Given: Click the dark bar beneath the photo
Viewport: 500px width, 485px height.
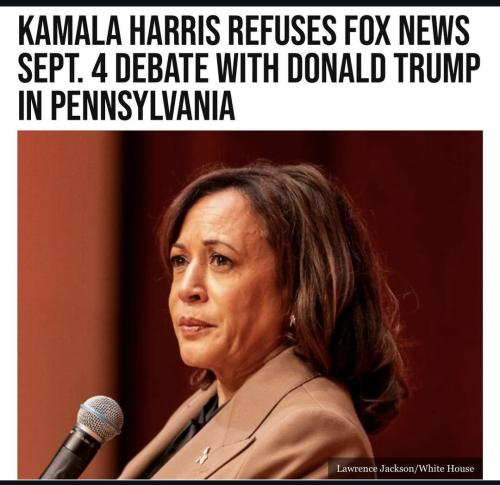Looking at the screenshot, I should click(x=250, y=482).
